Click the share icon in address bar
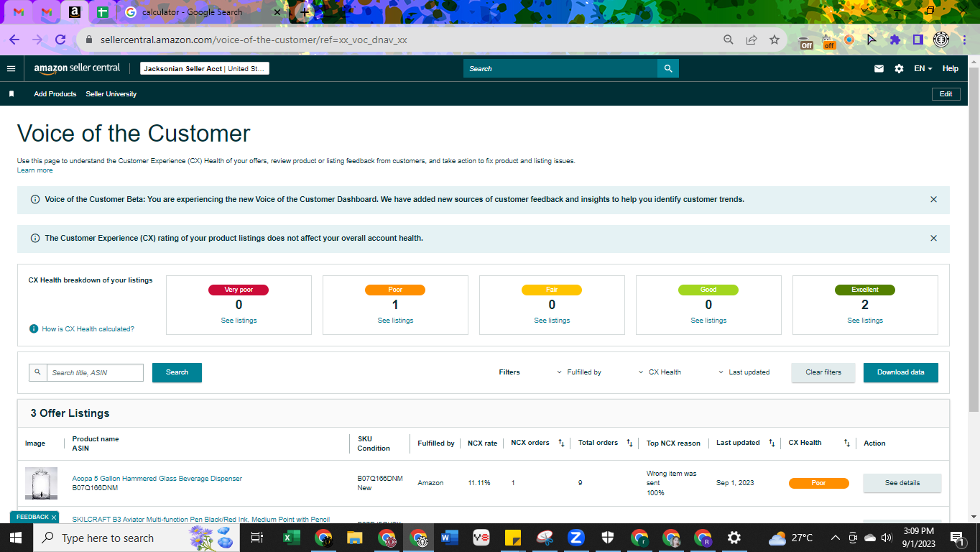This screenshot has width=980, height=552. (x=752, y=40)
